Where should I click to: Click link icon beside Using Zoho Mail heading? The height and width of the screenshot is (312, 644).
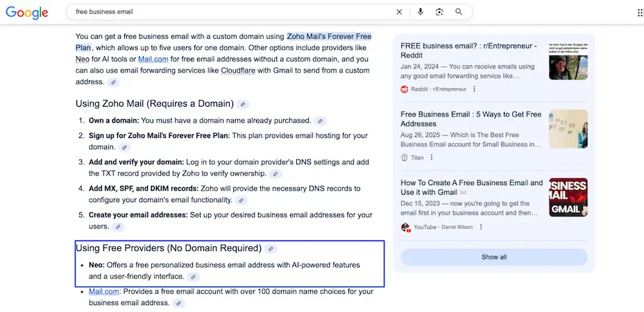(x=243, y=104)
